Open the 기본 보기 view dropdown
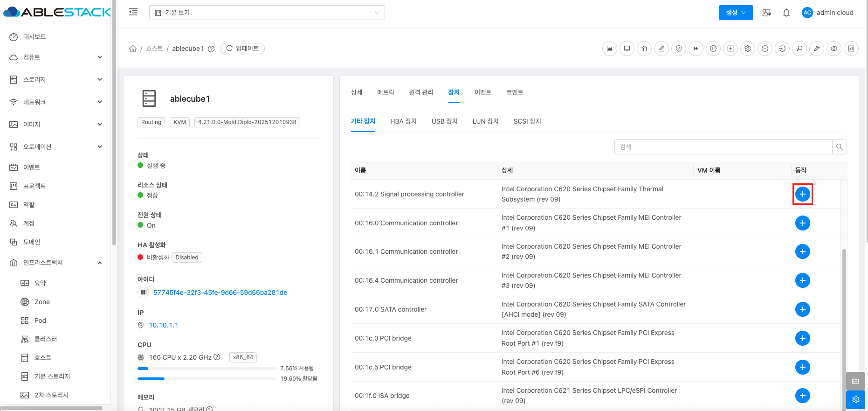 point(267,13)
